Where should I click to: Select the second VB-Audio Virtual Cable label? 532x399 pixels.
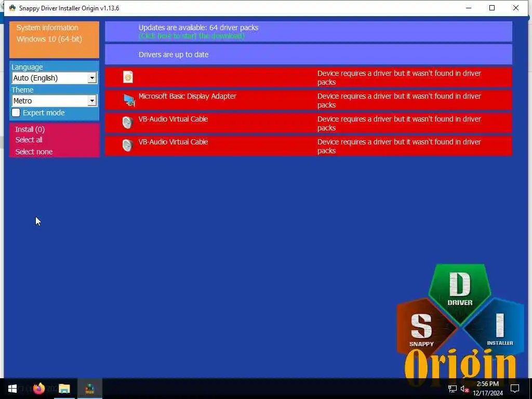[173, 142]
